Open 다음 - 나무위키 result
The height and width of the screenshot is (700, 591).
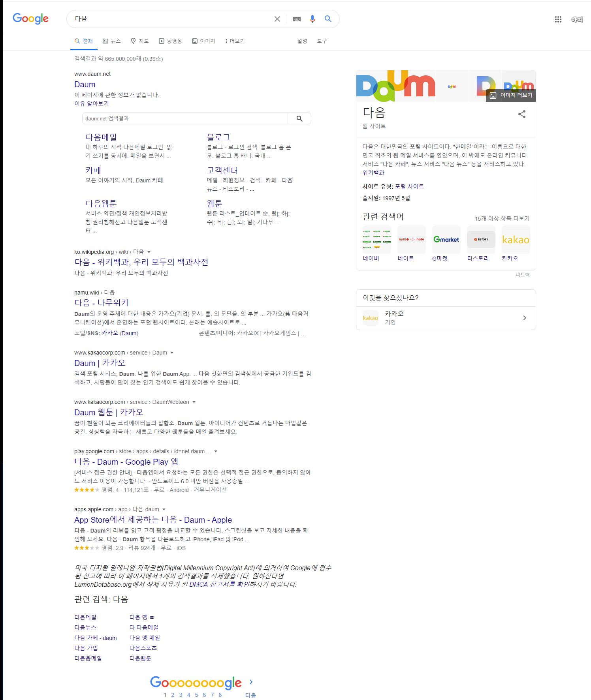click(x=102, y=303)
